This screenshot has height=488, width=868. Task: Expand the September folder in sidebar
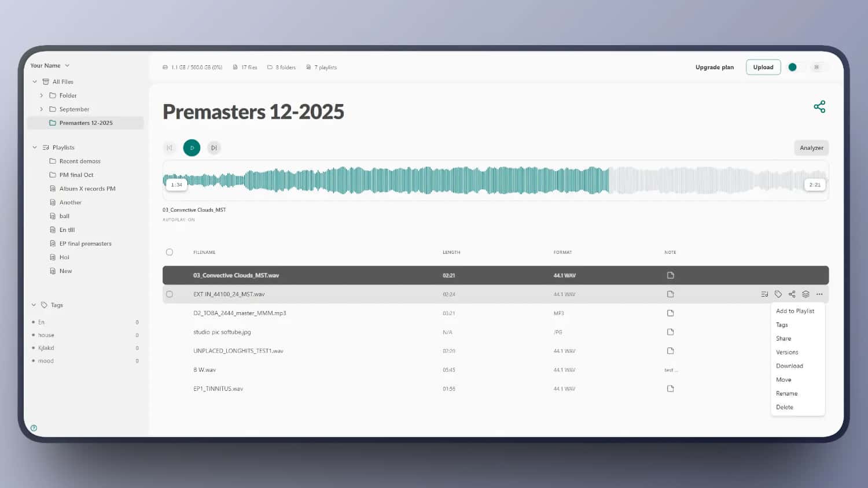(42, 109)
